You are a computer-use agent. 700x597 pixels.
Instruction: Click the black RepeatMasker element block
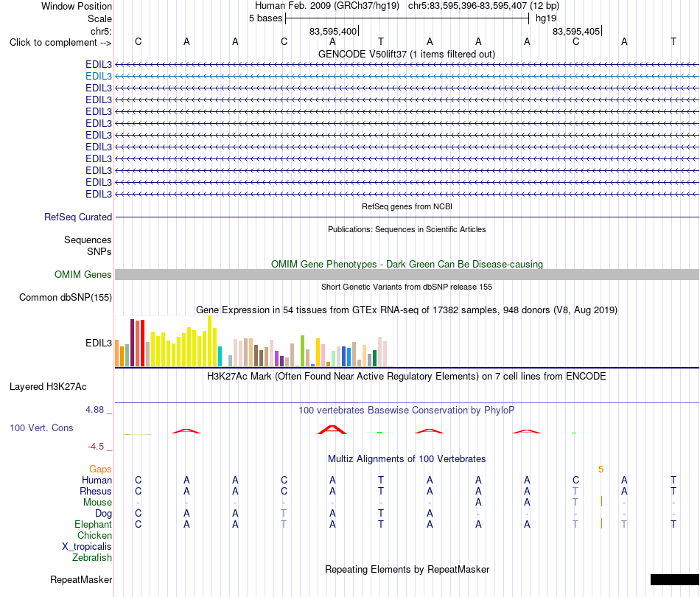(674, 579)
